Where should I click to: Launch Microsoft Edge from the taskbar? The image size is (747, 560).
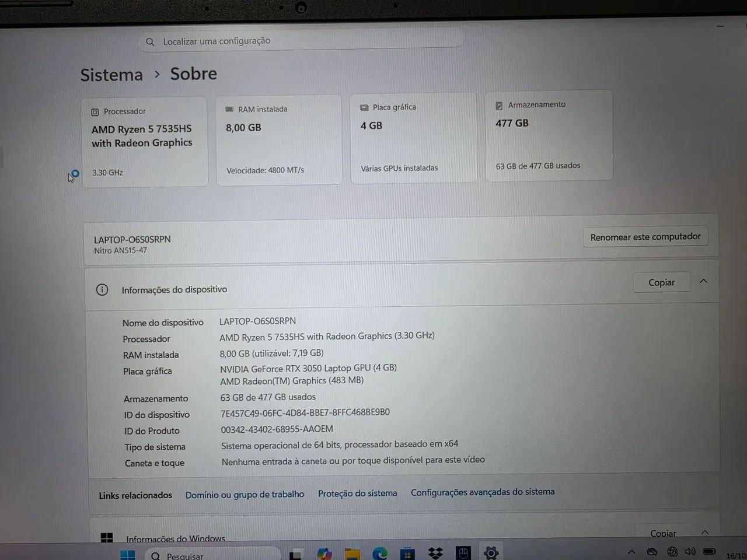[x=380, y=553]
